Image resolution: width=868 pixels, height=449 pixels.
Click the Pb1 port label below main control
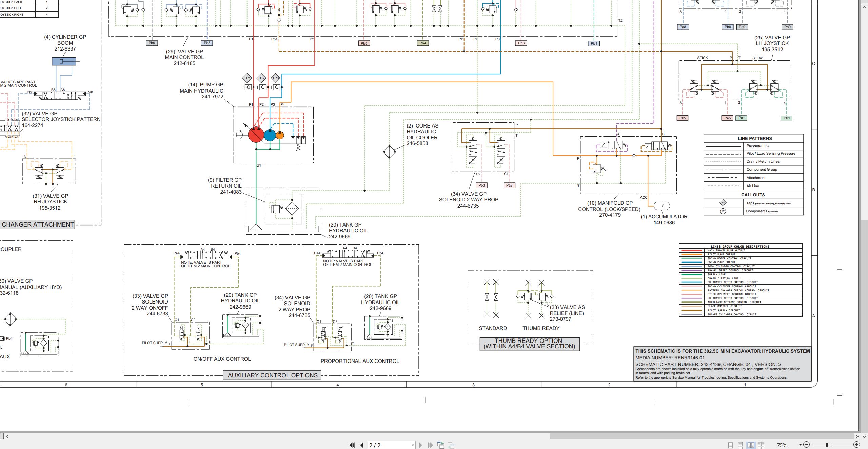tap(594, 43)
